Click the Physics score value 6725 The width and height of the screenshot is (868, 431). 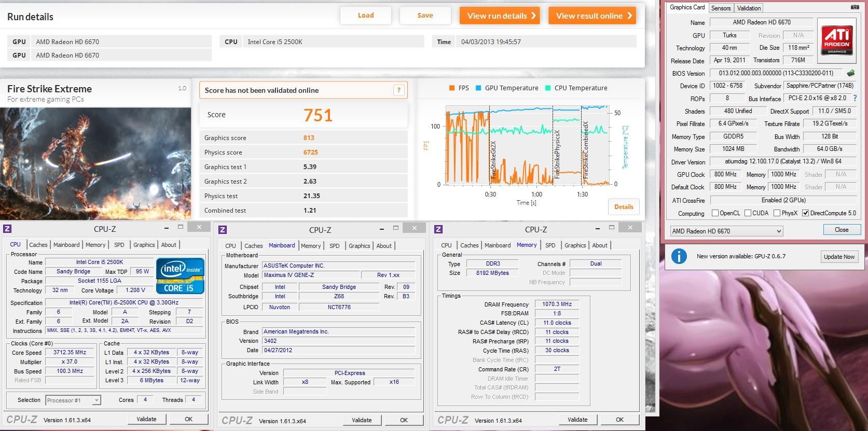click(x=311, y=152)
